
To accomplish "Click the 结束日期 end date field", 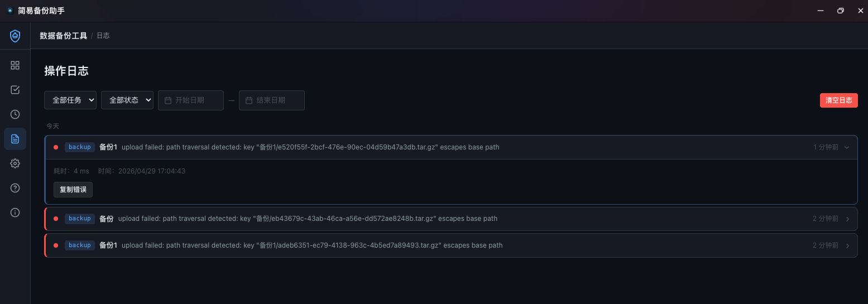I will click(272, 100).
